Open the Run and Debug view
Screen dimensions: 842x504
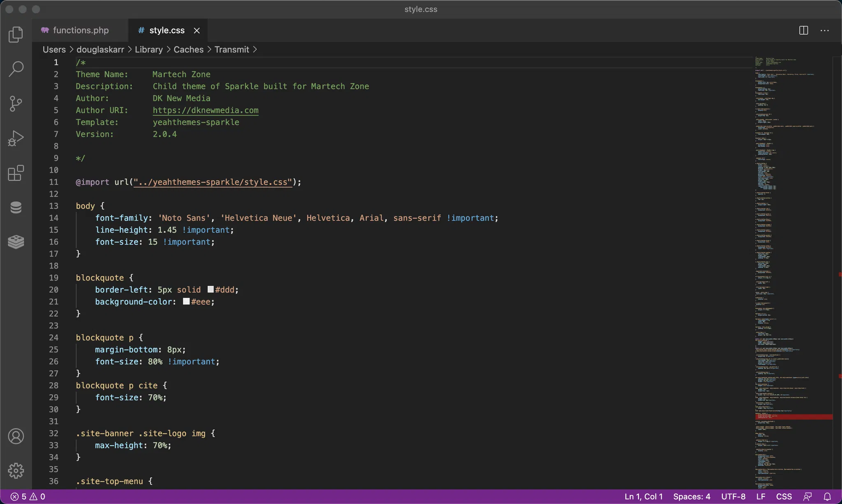[16, 138]
